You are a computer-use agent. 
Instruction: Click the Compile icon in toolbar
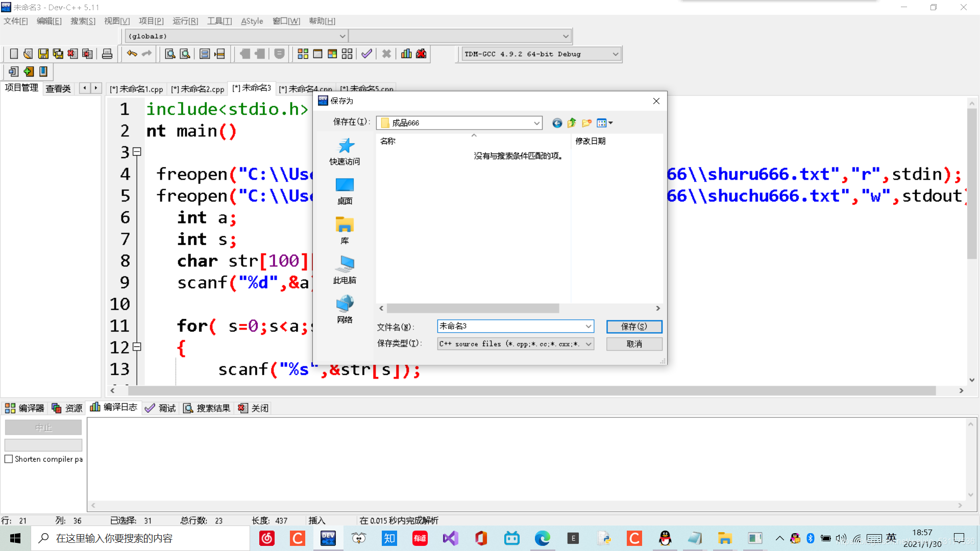pyautogui.click(x=303, y=54)
